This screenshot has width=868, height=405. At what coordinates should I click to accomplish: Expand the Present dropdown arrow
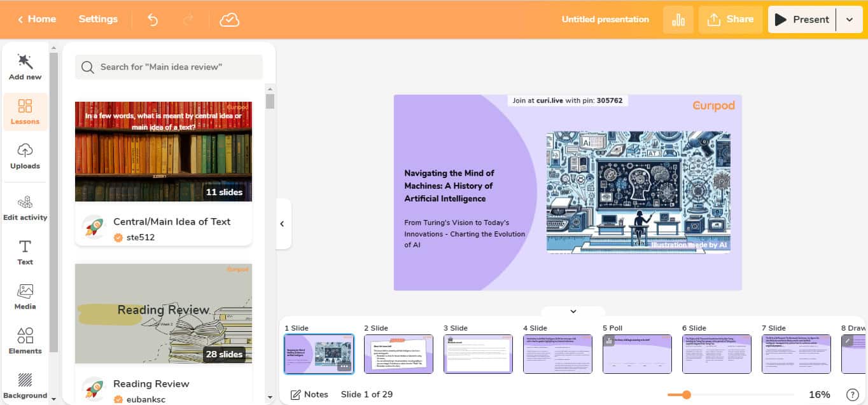pos(850,20)
